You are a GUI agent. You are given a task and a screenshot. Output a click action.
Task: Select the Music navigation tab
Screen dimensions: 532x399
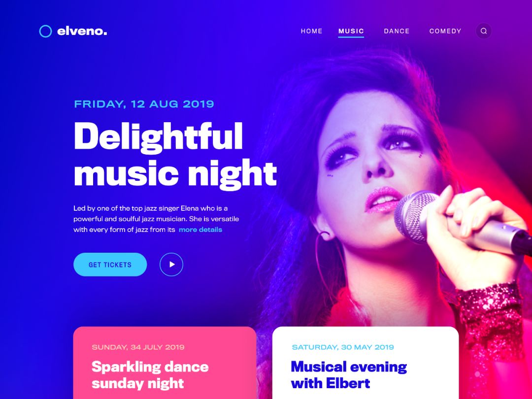click(x=351, y=31)
